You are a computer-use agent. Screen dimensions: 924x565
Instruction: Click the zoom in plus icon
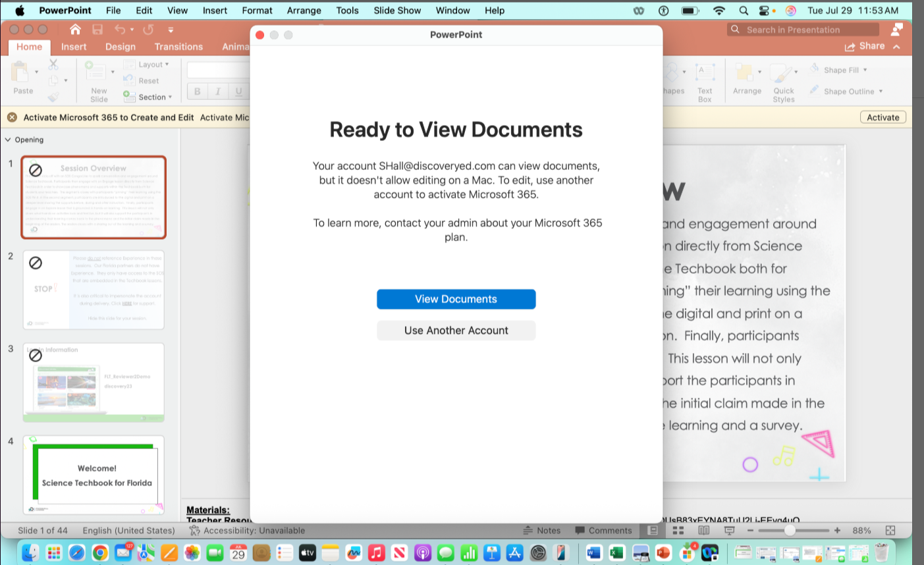(837, 530)
